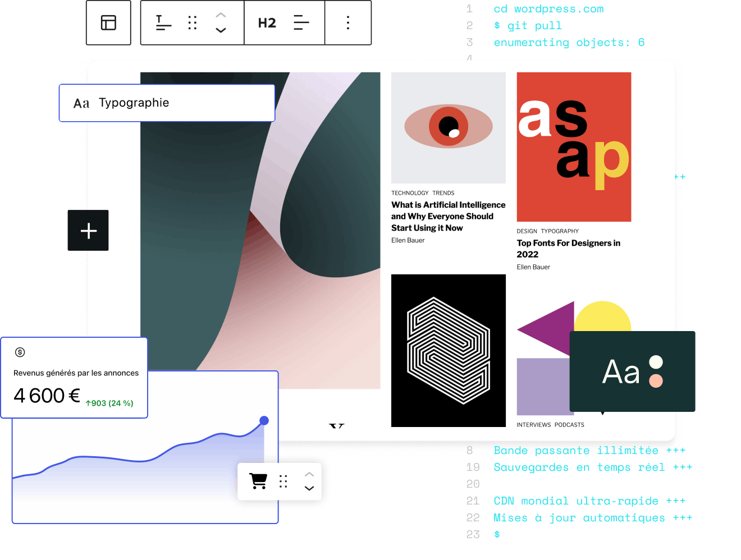Click the black maze pattern thumbnail
The width and height of the screenshot is (741, 560).
448,351
